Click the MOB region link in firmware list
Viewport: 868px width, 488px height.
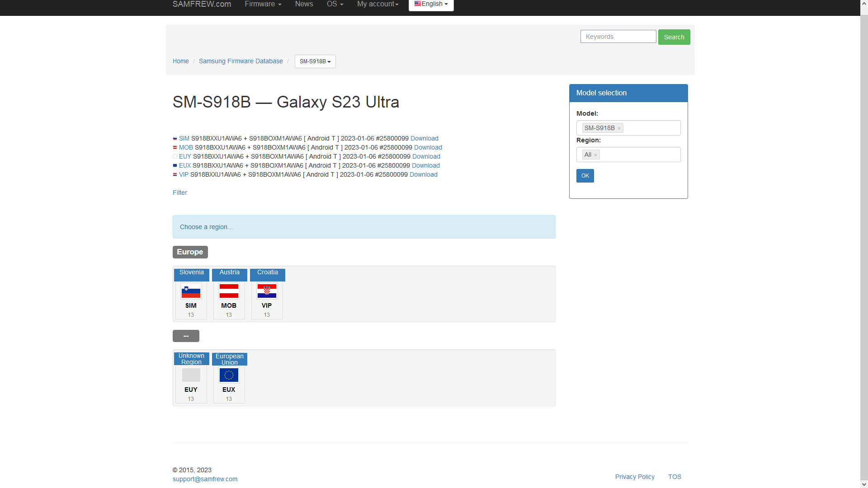click(186, 147)
